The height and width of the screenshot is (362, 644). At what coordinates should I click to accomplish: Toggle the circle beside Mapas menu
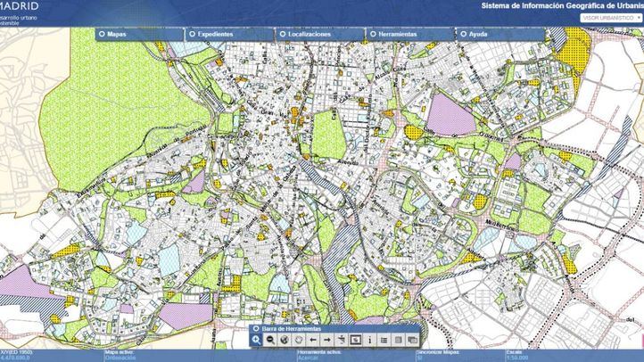(x=102, y=33)
